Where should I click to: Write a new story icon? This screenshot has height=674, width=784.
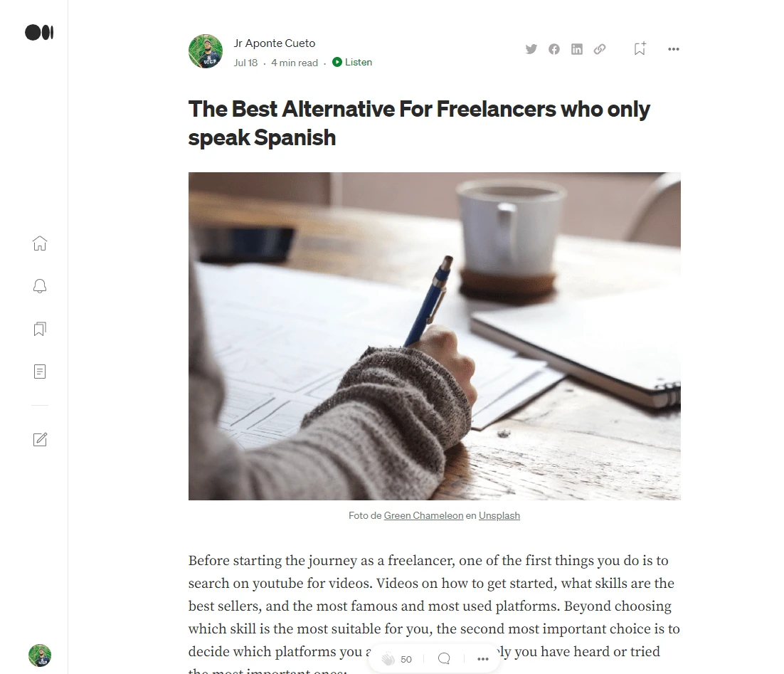pos(40,439)
